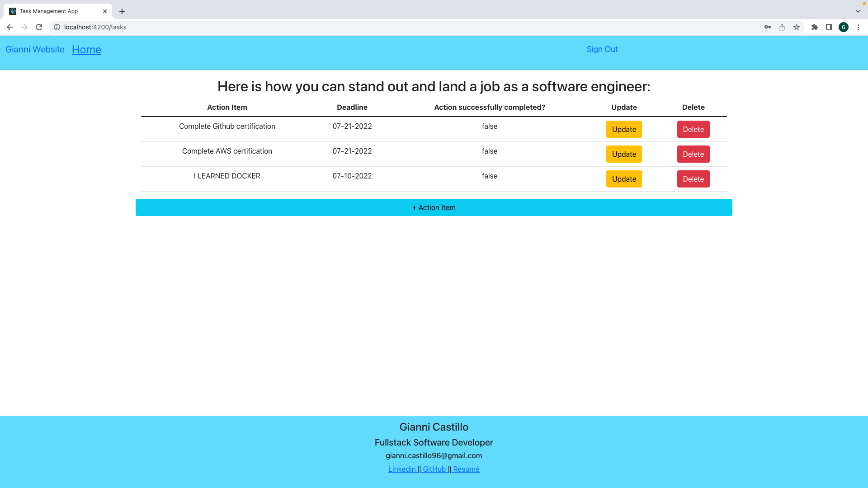The height and width of the screenshot is (488, 868).
Task: Open a new tab with plus button
Action: point(122,11)
